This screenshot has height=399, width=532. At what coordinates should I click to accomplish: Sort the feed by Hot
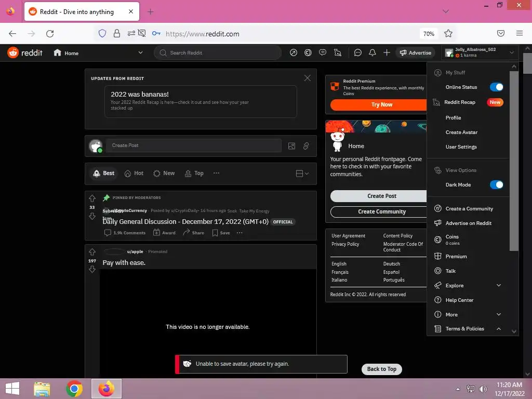(x=134, y=174)
